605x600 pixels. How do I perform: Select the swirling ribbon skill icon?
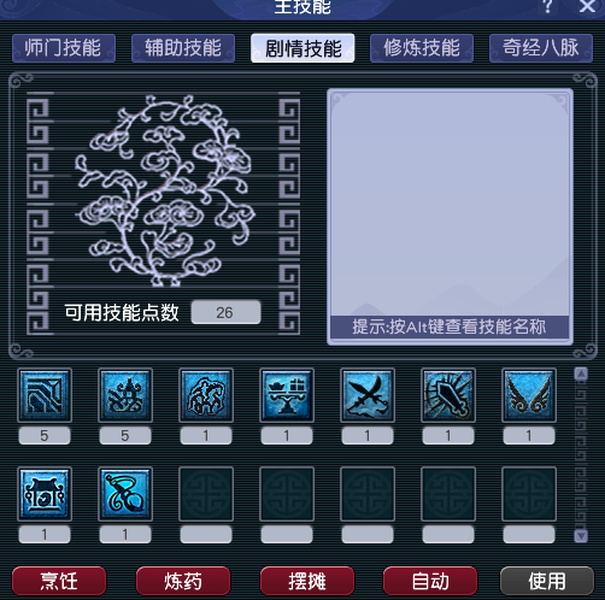click(x=125, y=494)
